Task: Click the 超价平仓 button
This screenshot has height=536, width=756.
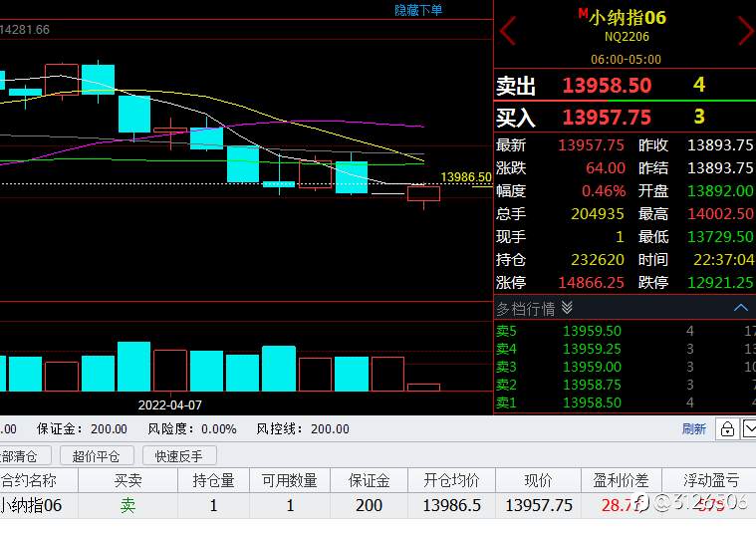Action: [x=97, y=456]
